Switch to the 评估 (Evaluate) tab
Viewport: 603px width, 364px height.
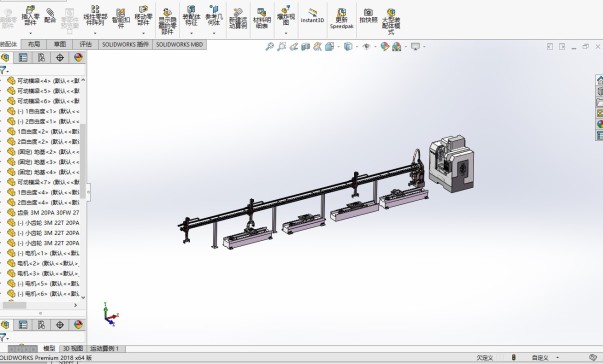pos(85,45)
